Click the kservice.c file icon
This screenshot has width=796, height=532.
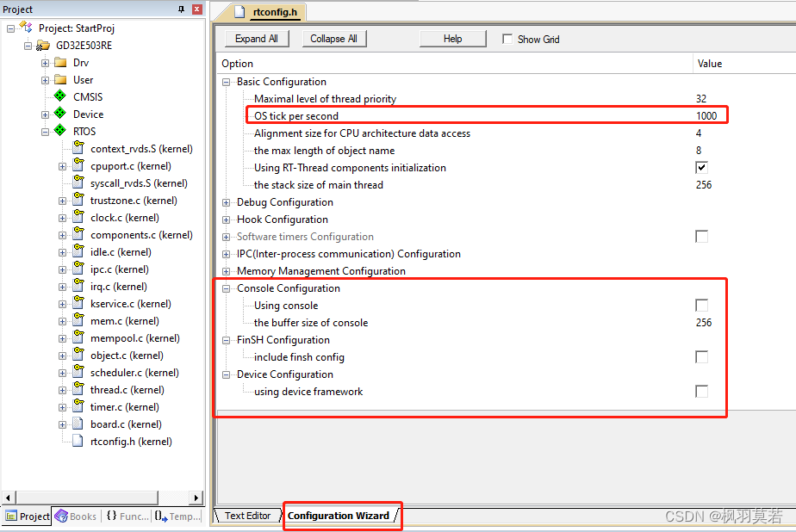(78, 303)
